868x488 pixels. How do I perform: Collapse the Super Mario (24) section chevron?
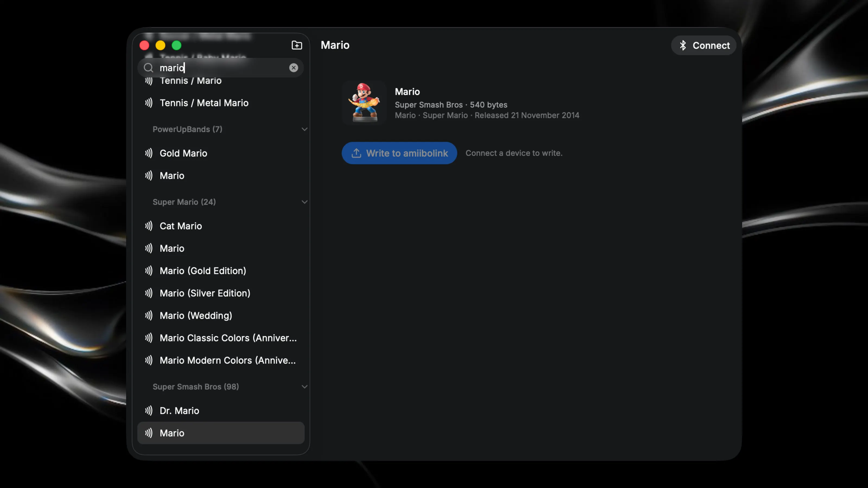(304, 202)
